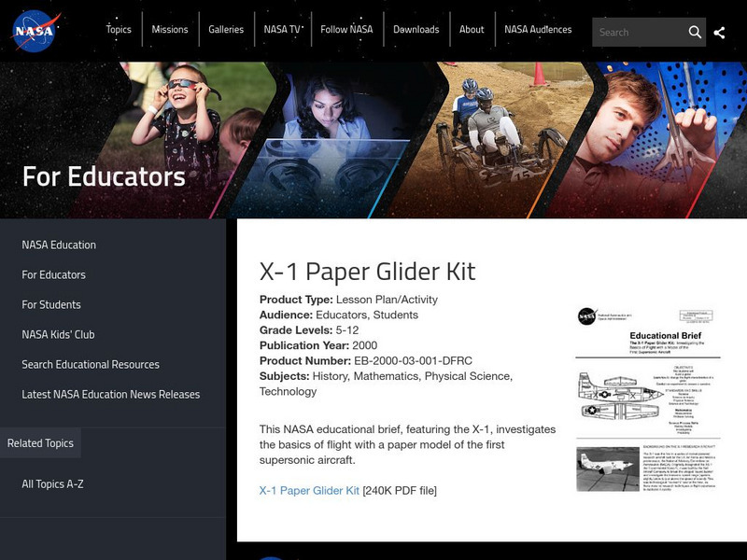The width and height of the screenshot is (747, 560).
Task: Click the search magnifier icon
Action: coord(696,31)
